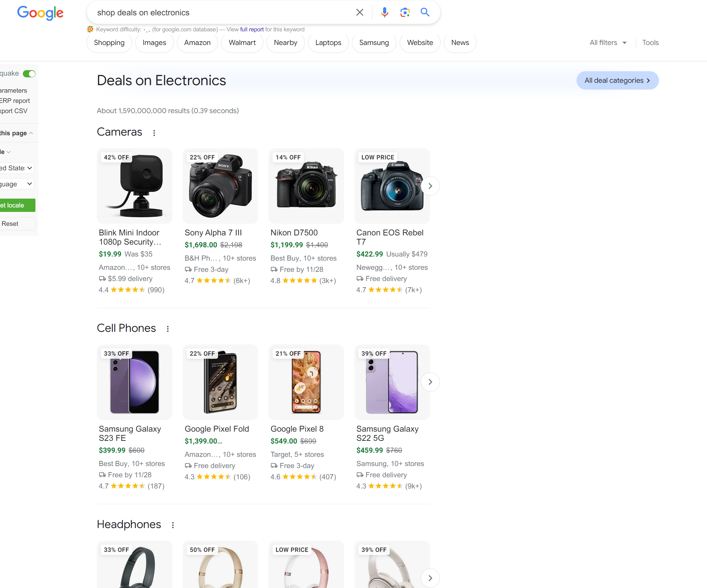Start voice search with microphone icon

point(384,13)
